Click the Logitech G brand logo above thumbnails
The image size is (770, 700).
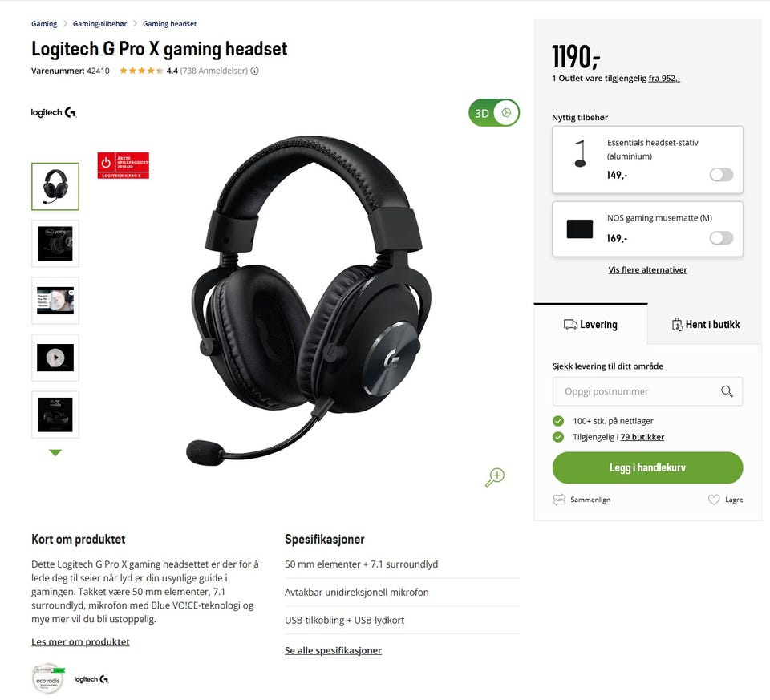[x=54, y=112]
